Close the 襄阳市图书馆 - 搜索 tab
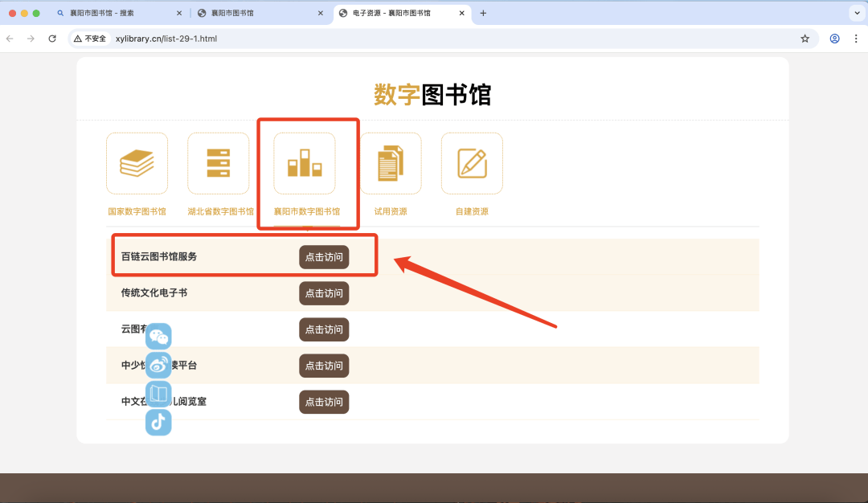868x503 pixels. 178,14
